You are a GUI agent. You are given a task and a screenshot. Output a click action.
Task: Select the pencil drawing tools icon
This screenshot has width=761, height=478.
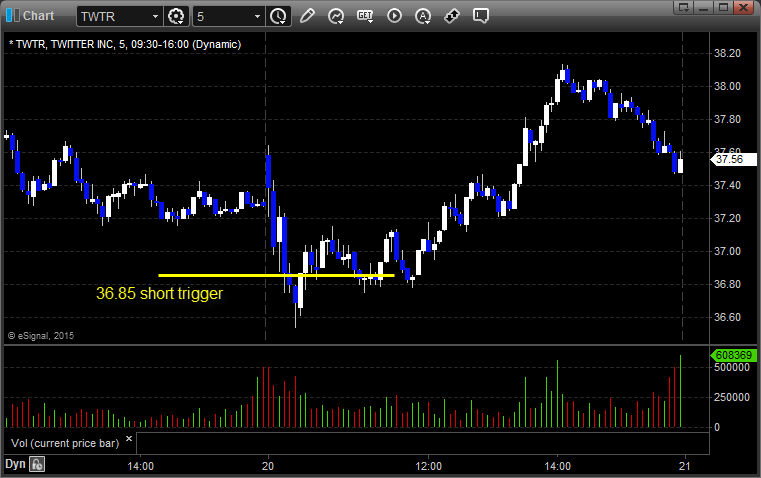coord(307,16)
